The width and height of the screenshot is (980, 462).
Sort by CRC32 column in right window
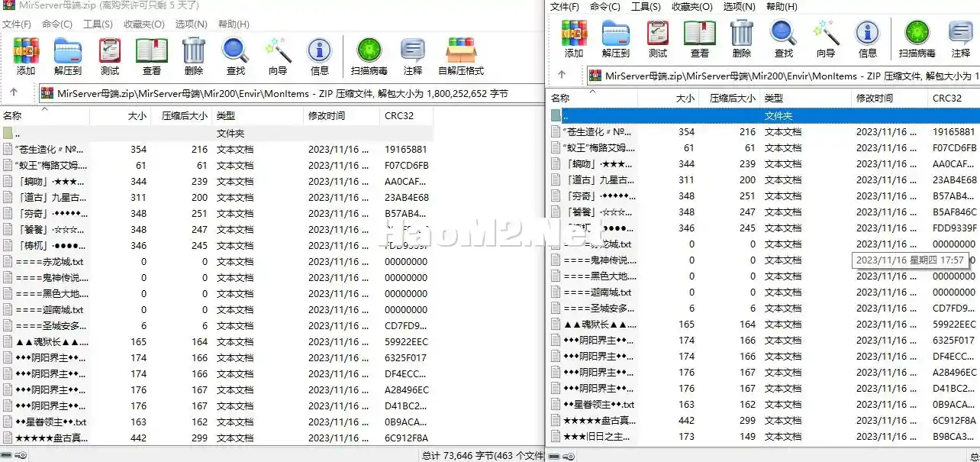click(954, 99)
